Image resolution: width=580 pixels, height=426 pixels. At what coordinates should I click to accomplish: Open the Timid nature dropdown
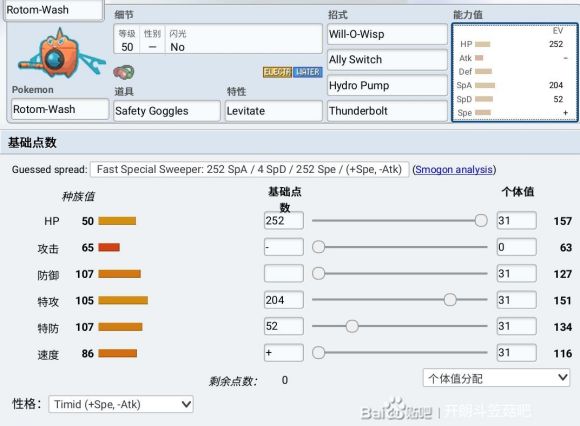(x=121, y=404)
